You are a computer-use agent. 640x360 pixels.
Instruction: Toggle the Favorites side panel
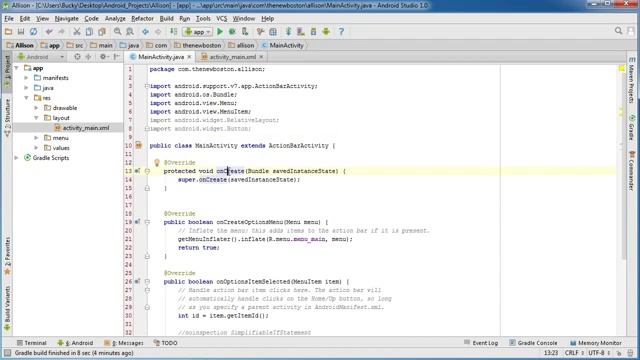[7, 256]
